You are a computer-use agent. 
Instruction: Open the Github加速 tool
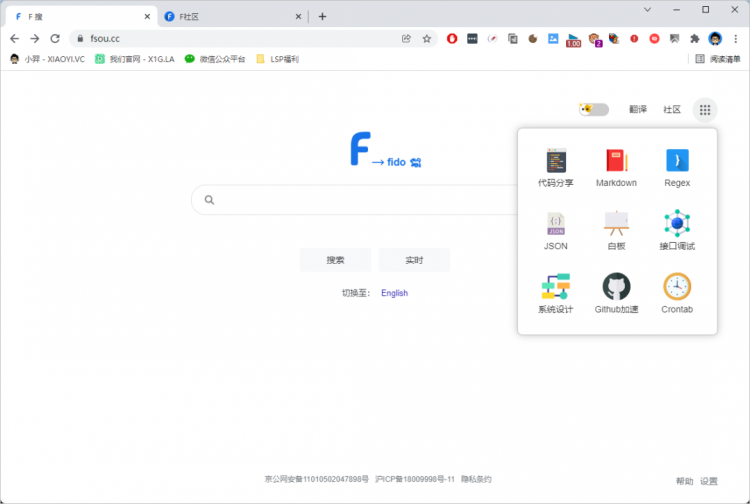tap(616, 294)
